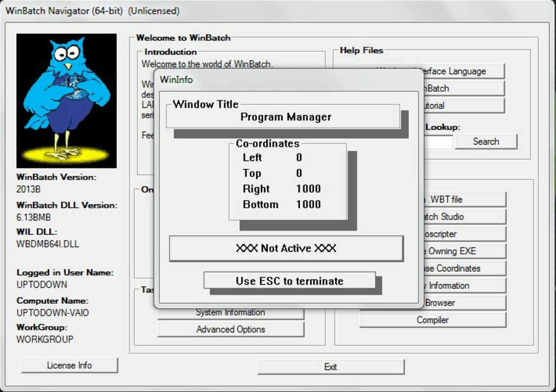
Task: Click the lookup text input field
Action: (438, 142)
